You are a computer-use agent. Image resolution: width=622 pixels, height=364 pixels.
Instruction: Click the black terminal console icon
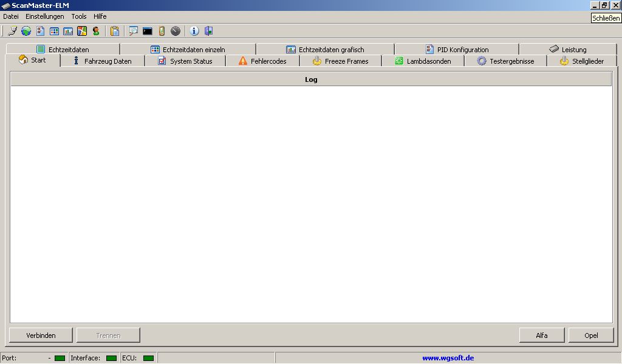tap(148, 31)
